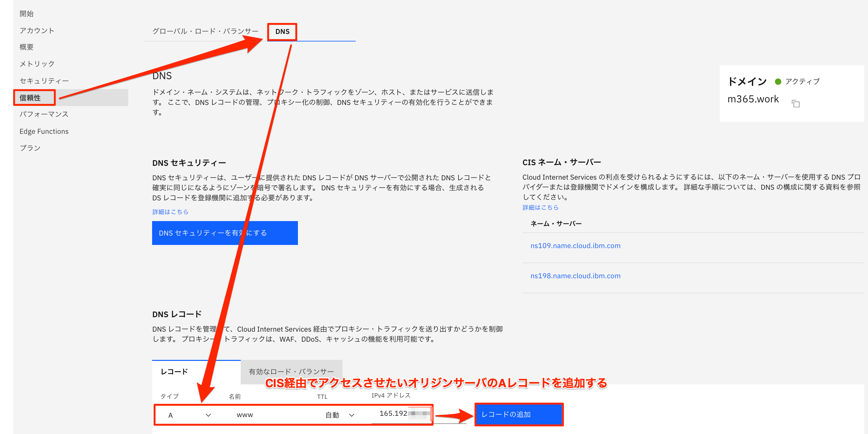Click 詳細はこちら under CIS ネーム・サーバー
The width and height of the screenshot is (868, 434).
540,207
